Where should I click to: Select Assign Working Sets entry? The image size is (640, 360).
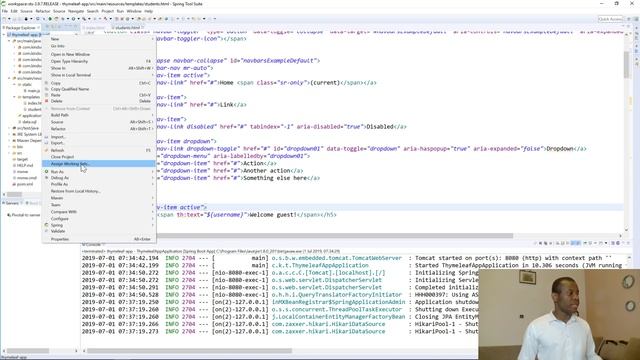(x=99, y=164)
